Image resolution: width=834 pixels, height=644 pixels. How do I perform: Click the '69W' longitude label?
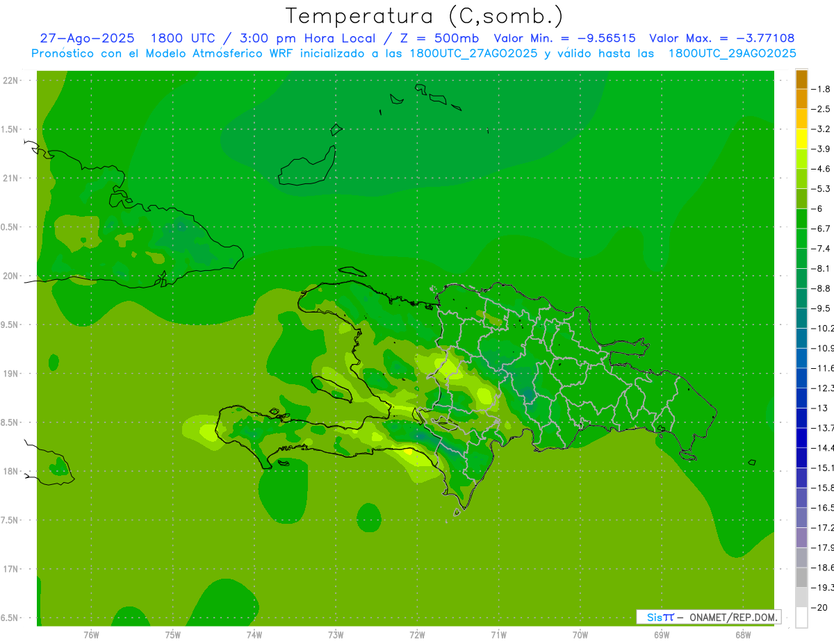click(x=661, y=634)
